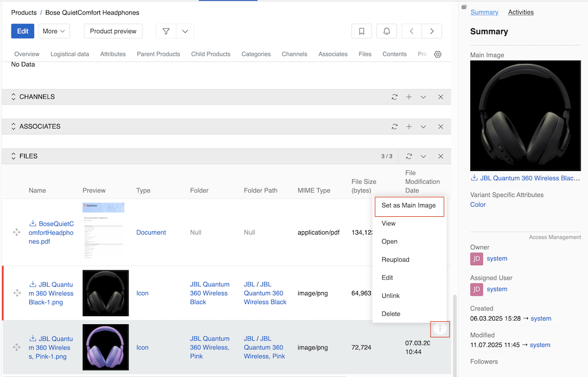
Task: Switch to the Logistical data tab
Action: point(69,54)
